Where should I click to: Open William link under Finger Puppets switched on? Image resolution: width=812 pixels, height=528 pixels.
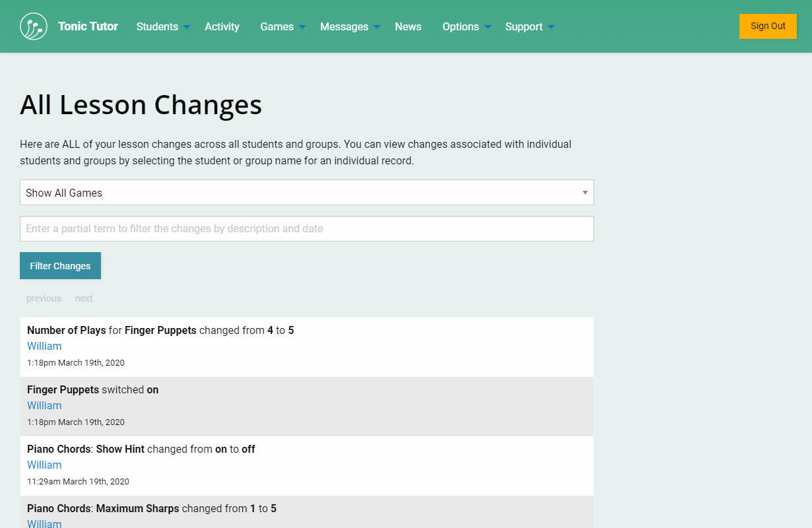[44, 405]
